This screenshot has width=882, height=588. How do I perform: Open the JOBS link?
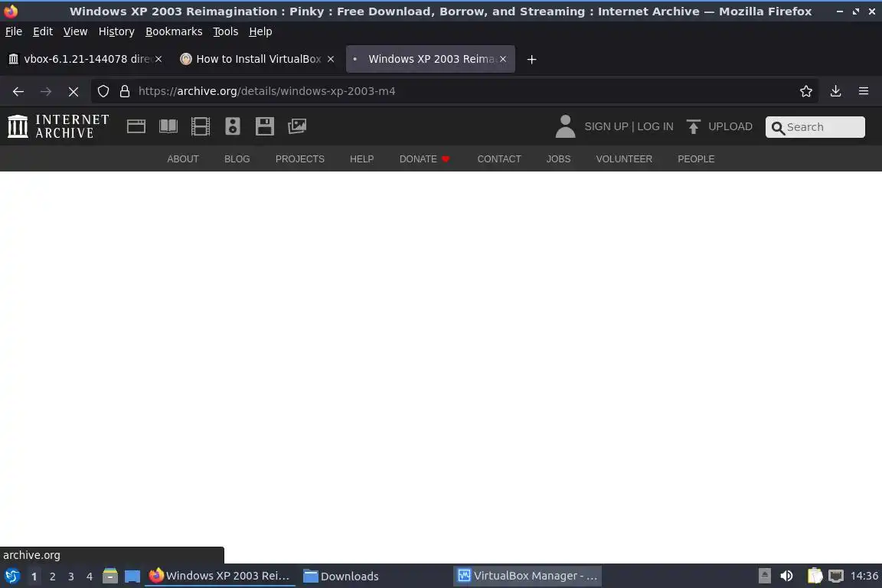pyautogui.click(x=559, y=159)
